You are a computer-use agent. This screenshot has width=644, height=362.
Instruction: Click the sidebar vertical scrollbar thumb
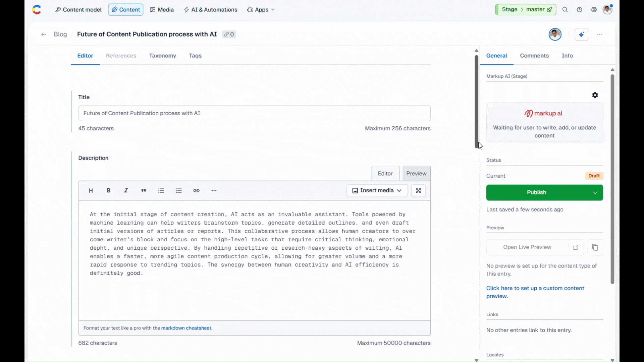click(x=612, y=179)
